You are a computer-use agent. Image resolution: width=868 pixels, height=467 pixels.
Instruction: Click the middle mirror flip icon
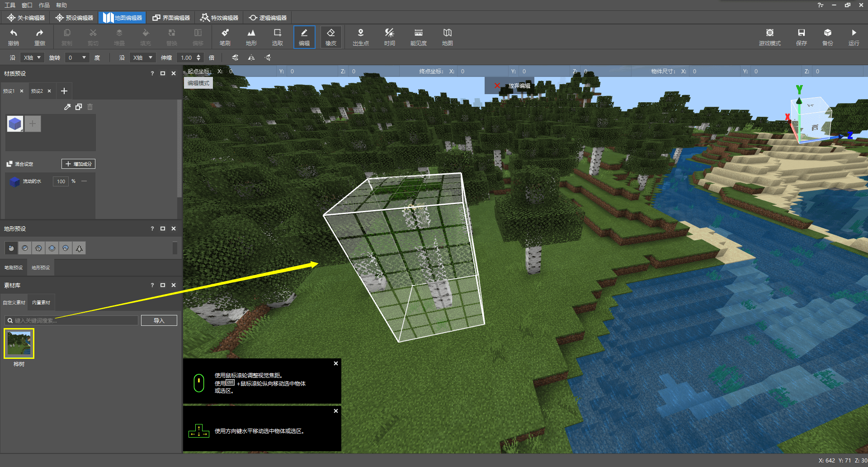click(x=251, y=57)
